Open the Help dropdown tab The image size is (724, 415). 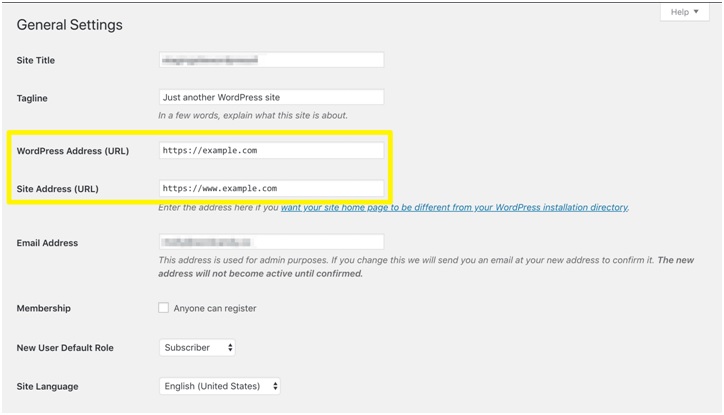(x=686, y=12)
